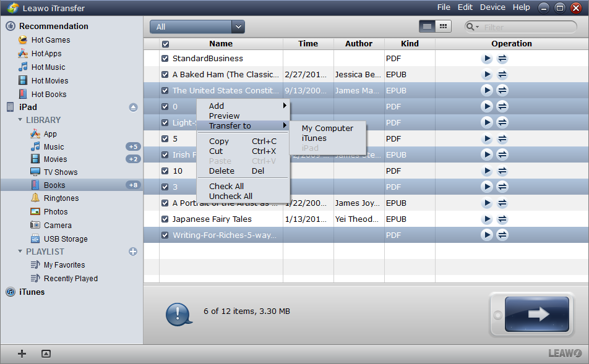589x364 pixels.
Task: Sort by the Name column header
Action: coord(221,43)
